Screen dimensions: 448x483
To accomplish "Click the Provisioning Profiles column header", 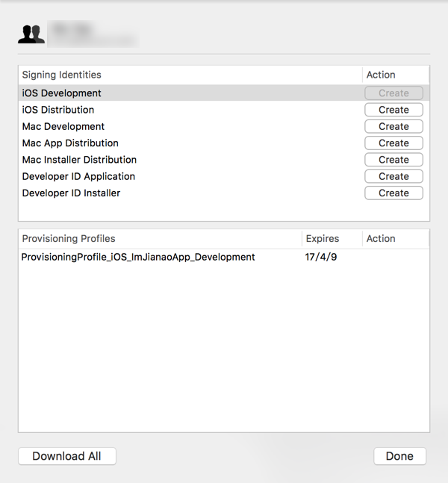I will (x=69, y=239).
